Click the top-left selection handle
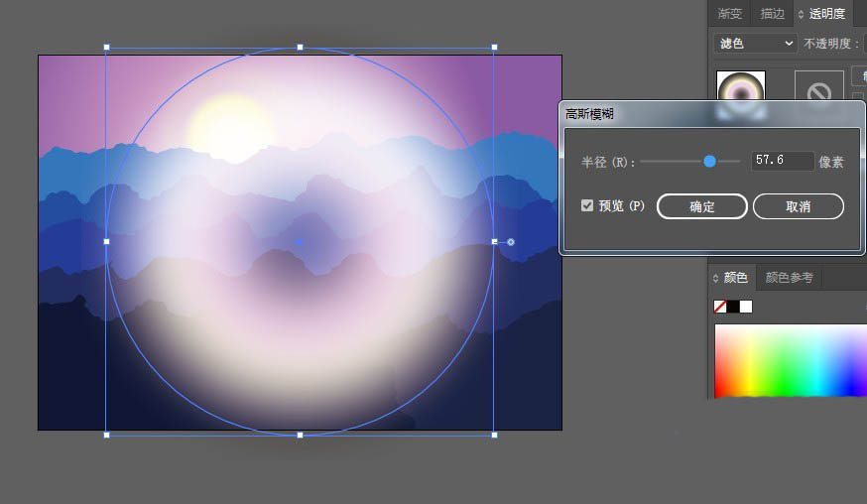 (x=107, y=48)
